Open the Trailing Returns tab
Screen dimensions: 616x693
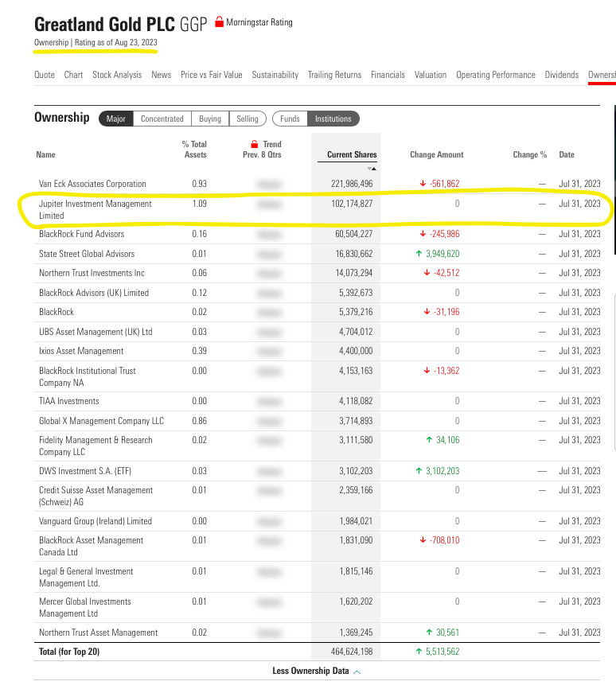coord(335,75)
